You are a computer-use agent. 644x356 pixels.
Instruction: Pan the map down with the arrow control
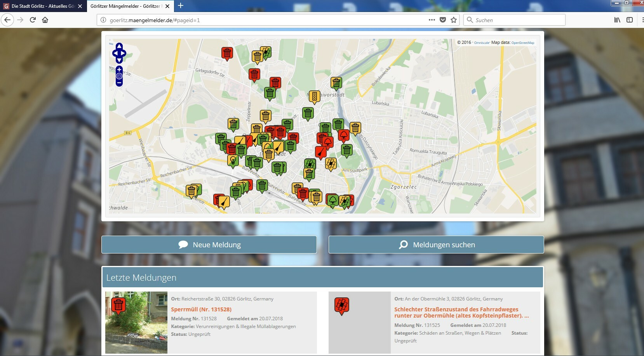point(119,60)
